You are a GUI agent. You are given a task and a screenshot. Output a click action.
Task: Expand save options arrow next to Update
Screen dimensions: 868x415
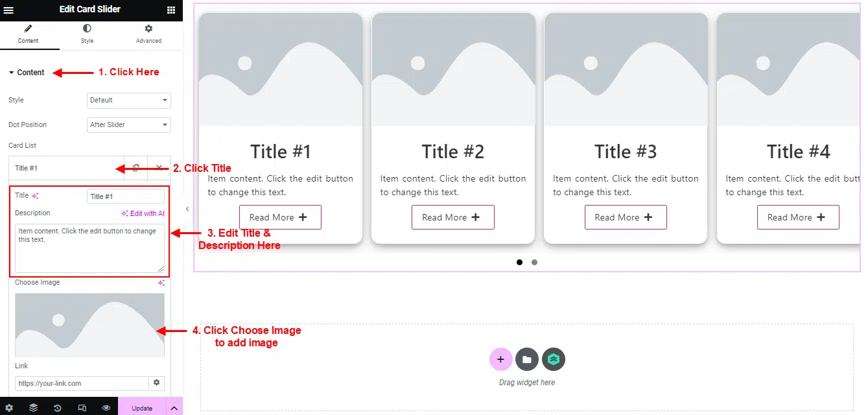[174, 408]
